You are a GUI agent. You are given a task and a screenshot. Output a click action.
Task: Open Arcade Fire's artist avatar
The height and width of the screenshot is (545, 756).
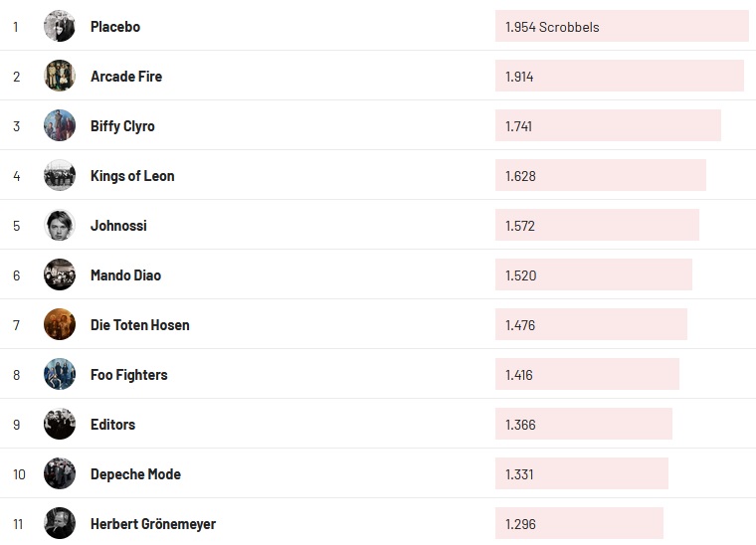click(x=60, y=77)
